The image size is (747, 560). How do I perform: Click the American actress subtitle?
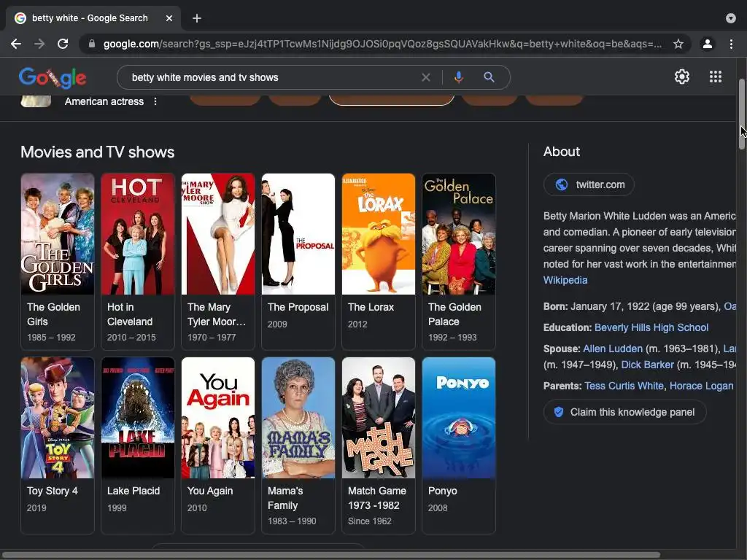tap(104, 101)
